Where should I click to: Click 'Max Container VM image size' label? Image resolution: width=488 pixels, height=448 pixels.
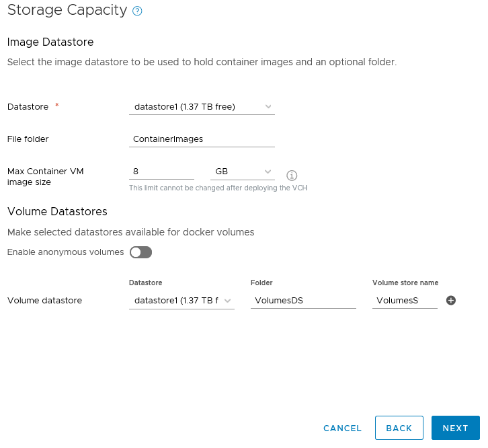46,177
